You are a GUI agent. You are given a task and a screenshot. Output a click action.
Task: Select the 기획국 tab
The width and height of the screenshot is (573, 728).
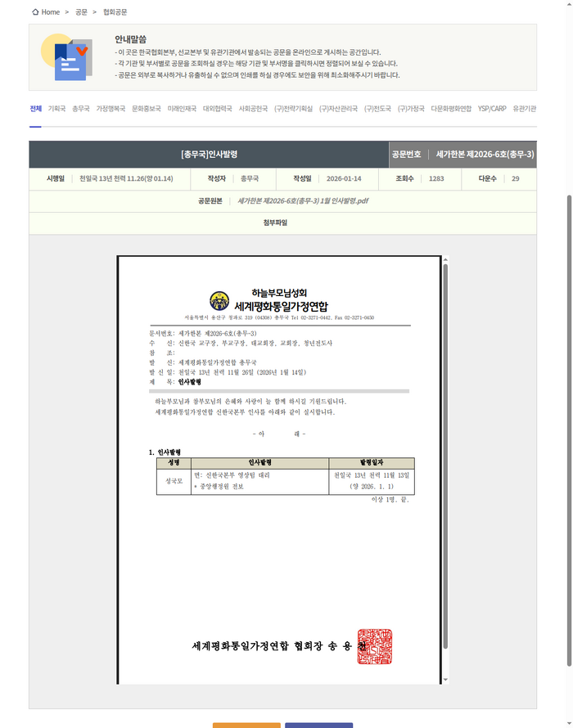[56, 109]
